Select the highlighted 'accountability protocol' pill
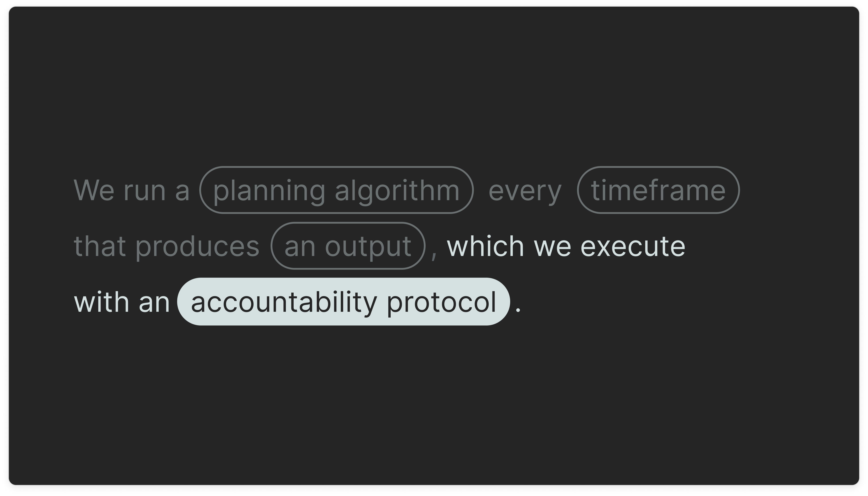 (343, 302)
